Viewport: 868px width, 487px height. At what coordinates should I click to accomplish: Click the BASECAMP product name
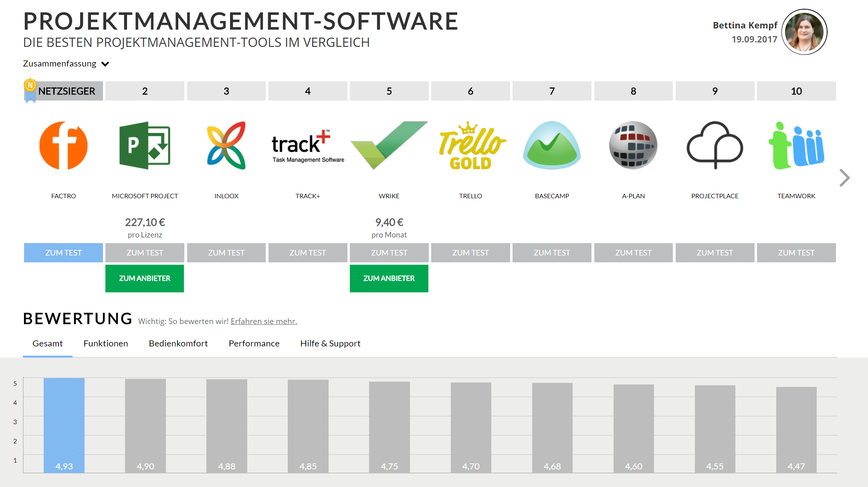tap(552, 196)
